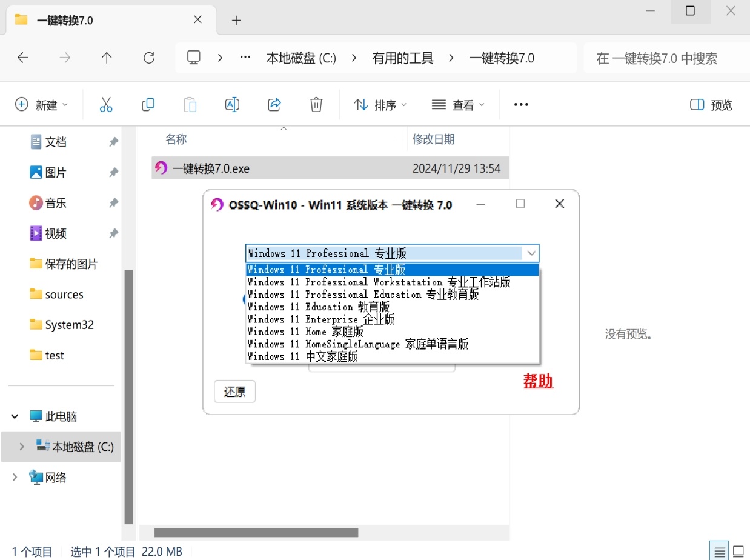Expand the 本地磁盘 (C:) tree node

pyautogui.click(x=22, y=447)
